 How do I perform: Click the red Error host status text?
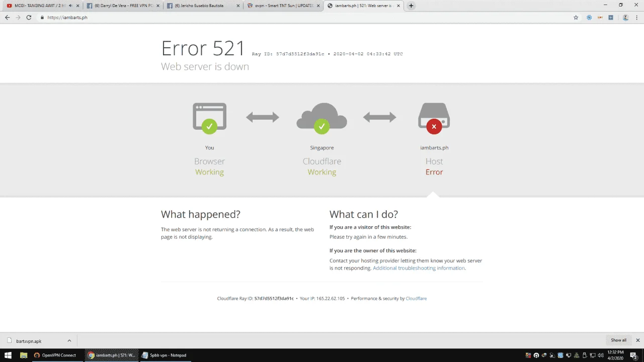coord(434,172)
